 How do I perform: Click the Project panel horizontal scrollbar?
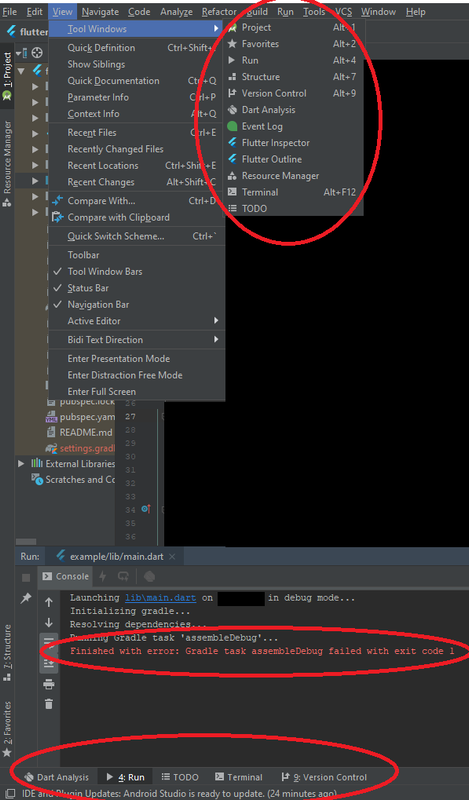26,542
